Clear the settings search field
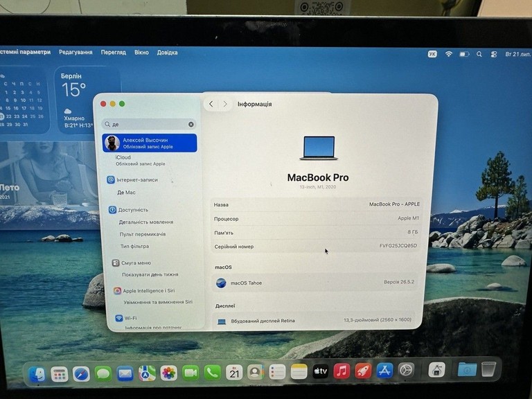Viewport: 532px width, 399px height. 191,125
